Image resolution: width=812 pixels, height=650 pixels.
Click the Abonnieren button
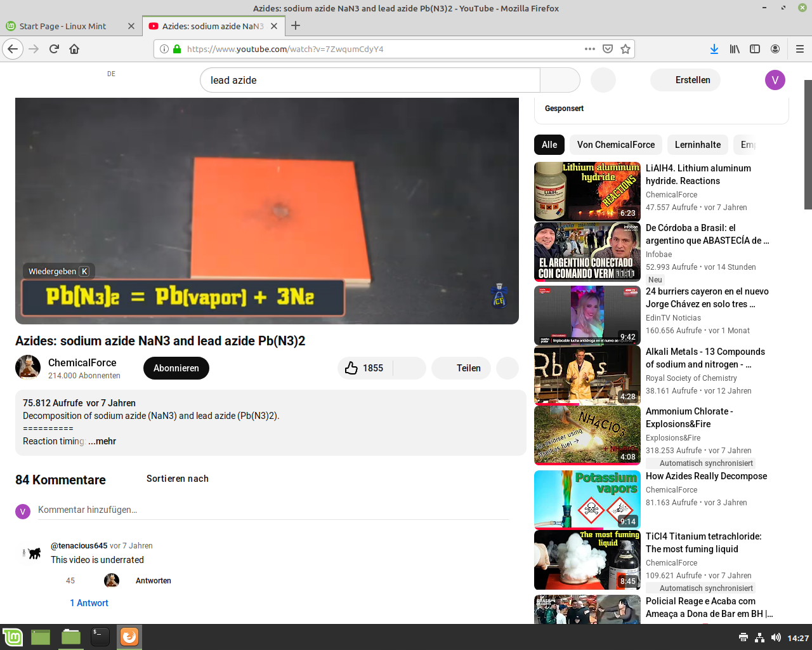[176, 368]
